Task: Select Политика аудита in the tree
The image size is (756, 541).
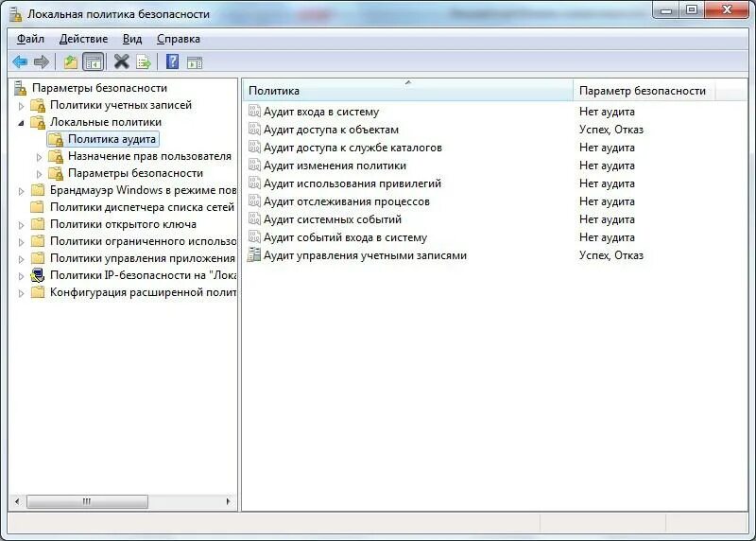Action: tap(112, 139)
